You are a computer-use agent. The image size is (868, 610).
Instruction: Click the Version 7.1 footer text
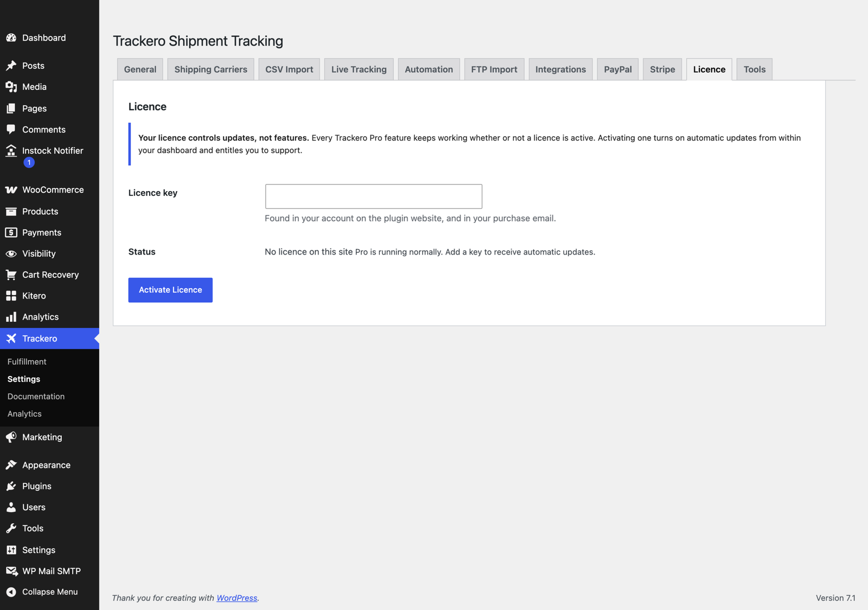[x=835, y=598]
